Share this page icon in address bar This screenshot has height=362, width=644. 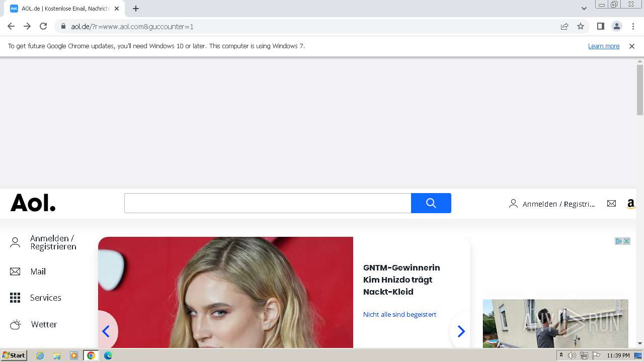pyautogui.click(x=565, y=26)
